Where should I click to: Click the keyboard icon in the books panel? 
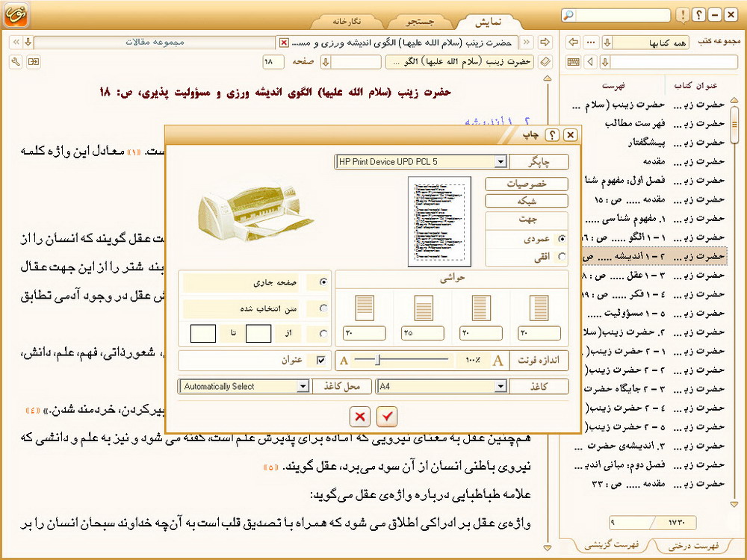coord(573,61)
